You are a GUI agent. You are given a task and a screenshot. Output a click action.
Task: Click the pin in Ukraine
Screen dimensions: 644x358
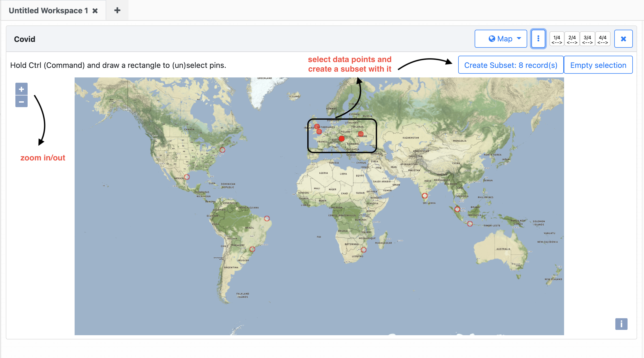[361, 134]
